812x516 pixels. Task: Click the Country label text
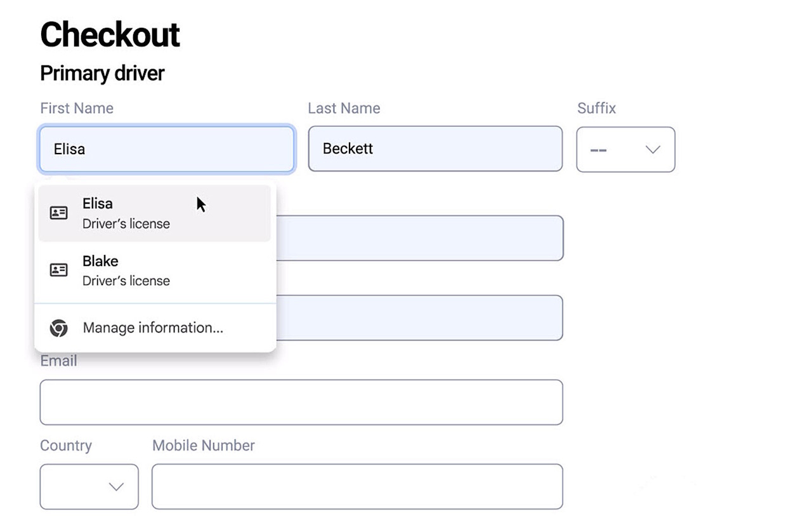(66, 446)
